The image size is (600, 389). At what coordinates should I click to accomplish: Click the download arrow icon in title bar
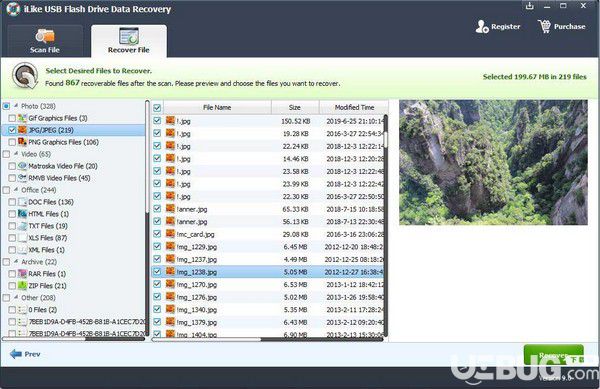pyautogui.click(x=530, y=6)
